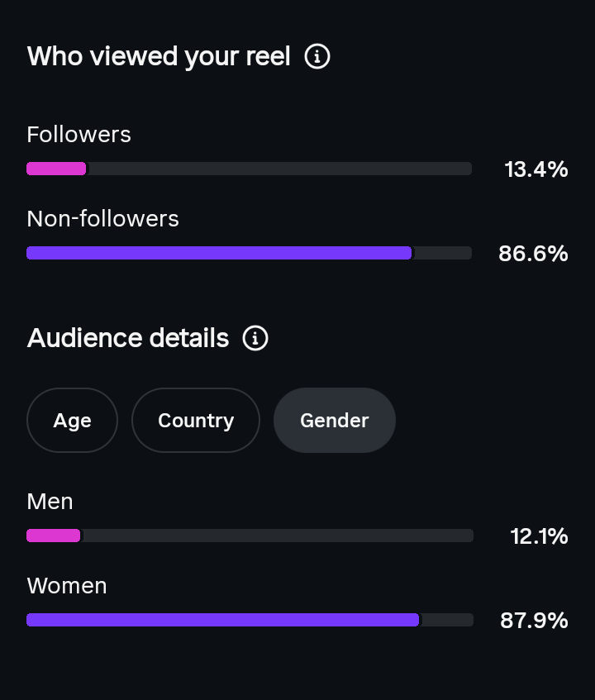The image size is (595, 700).
Task: Click the Women label
Action: (67, 586)
